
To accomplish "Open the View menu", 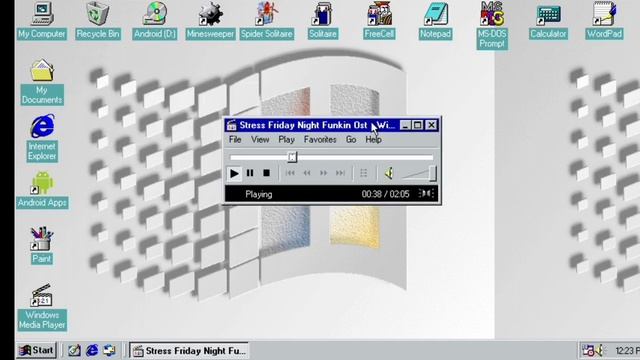I will click(260, 140).
